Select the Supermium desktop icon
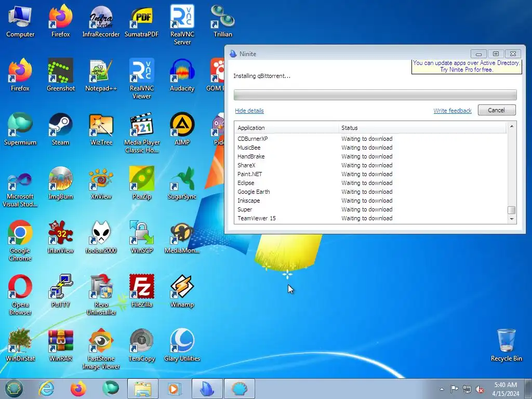This screenshot has width=532, height=399. tap(20, 129)
